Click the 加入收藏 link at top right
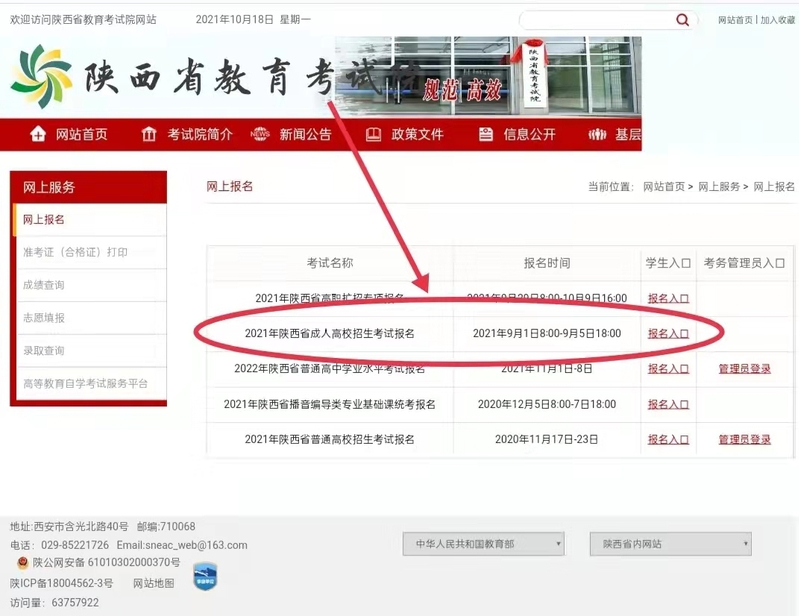 pos(779,20)
